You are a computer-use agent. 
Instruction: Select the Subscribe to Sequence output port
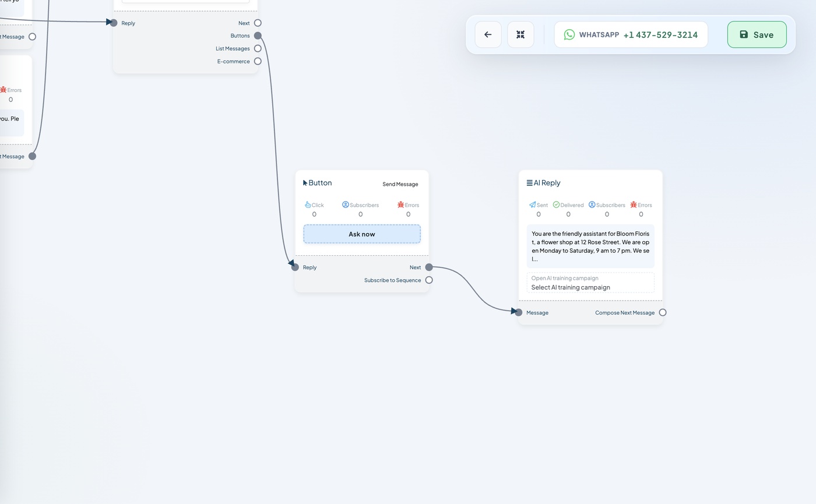(429, 280)
